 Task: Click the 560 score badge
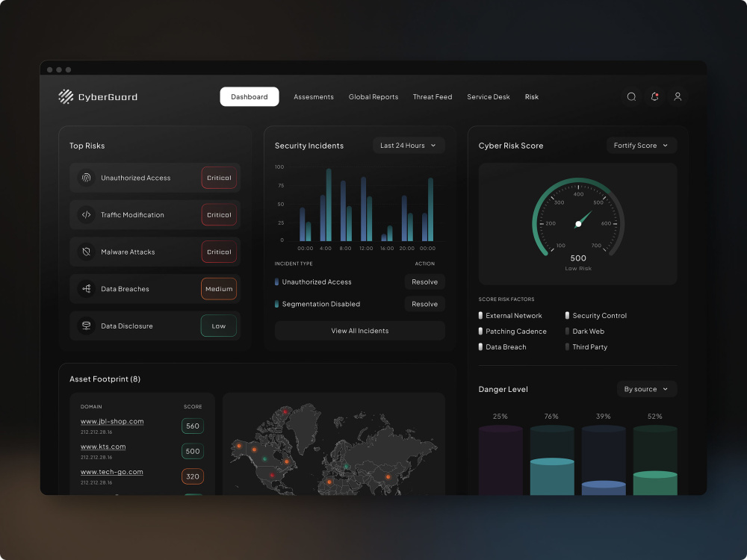coord(193,426)
